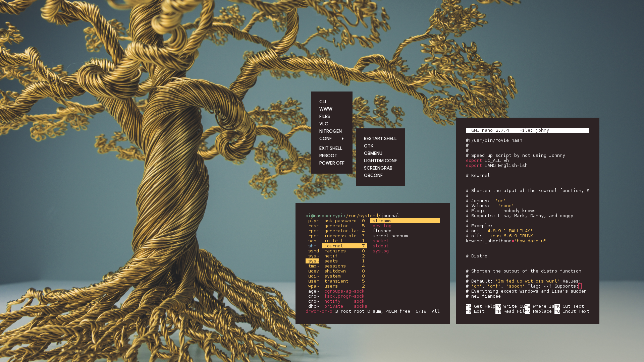Click ^X Exit shortcut in nano
The height and width of the screenshot is (362, 644).
[475, 311]
